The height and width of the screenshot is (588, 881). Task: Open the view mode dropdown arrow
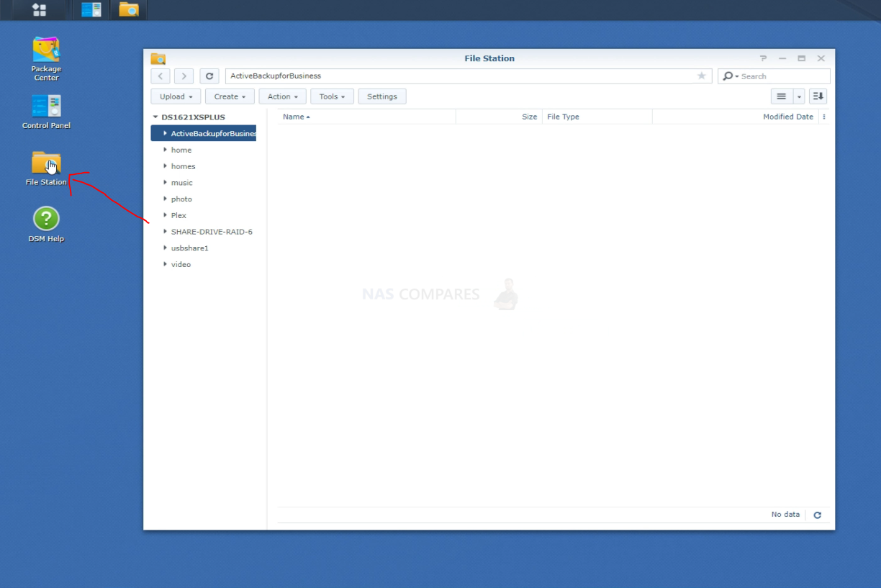(x=799, y=96)
